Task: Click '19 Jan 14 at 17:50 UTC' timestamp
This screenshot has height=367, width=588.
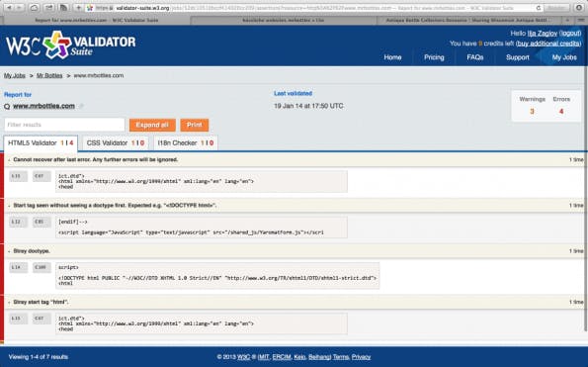Action: point(308,106)
